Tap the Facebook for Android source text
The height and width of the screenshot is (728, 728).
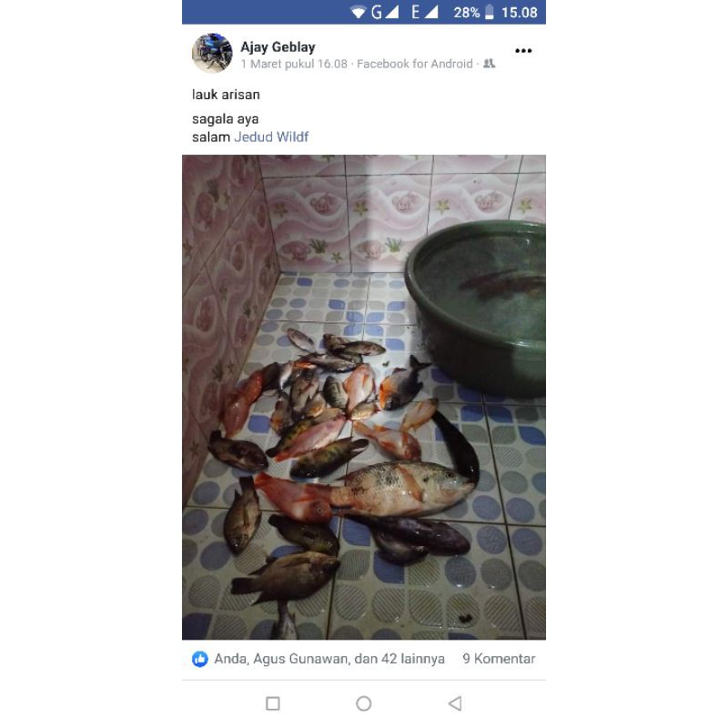pos(415,64)
